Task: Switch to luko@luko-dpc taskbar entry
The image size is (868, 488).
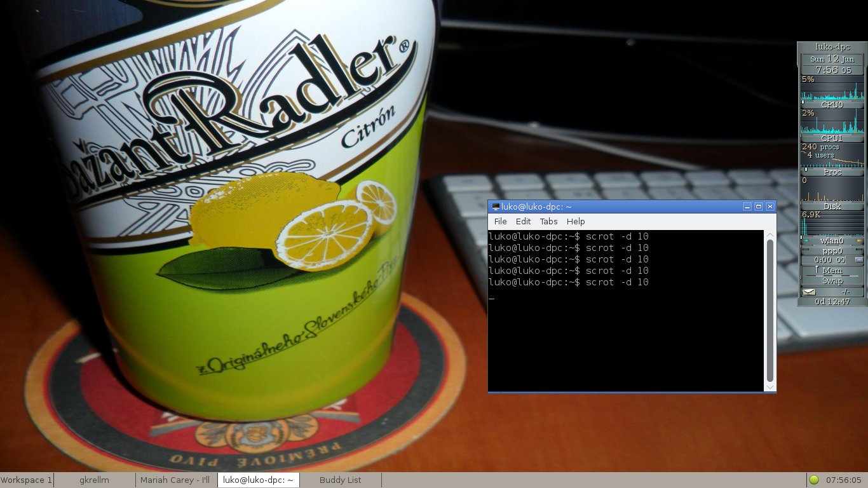Action: point(259,480)
